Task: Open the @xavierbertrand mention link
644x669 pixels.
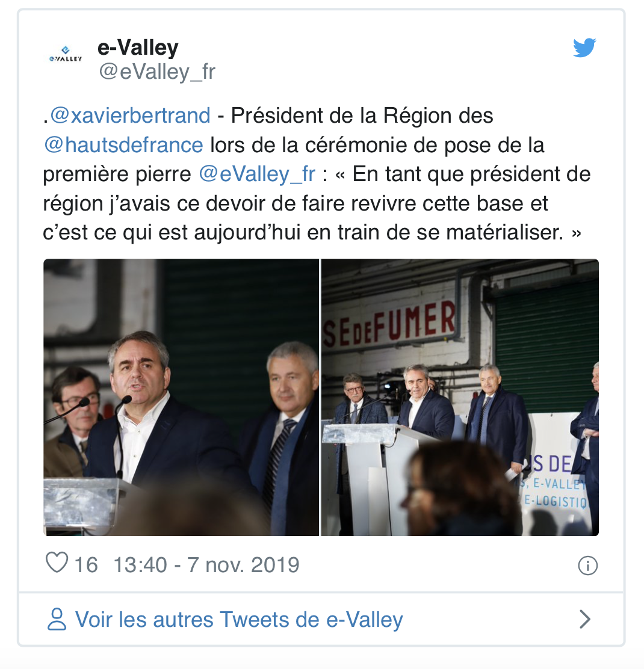Action: click(x=131, y=116)
